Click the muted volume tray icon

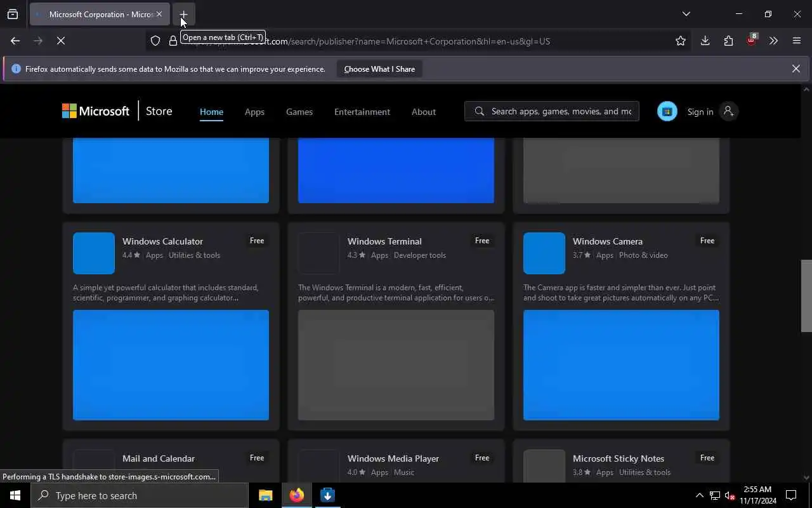(x=730, y=495)
